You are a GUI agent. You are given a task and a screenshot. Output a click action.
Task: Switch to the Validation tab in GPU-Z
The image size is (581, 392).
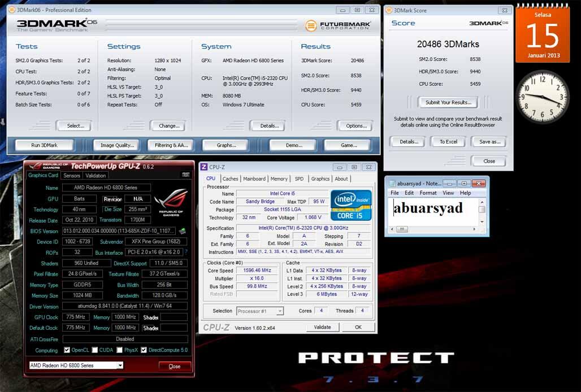click(96, 176)
